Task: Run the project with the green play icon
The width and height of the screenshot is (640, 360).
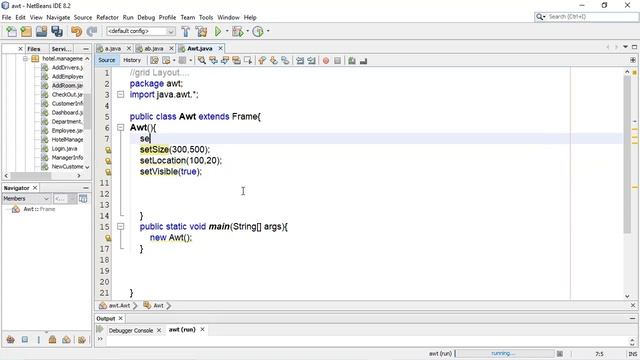Action: coord(218,31)
